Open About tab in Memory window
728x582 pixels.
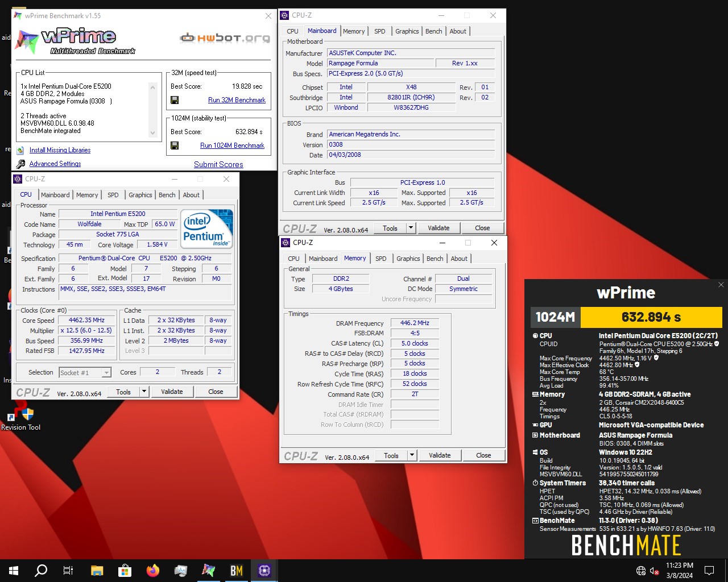(x=459, y=259)
